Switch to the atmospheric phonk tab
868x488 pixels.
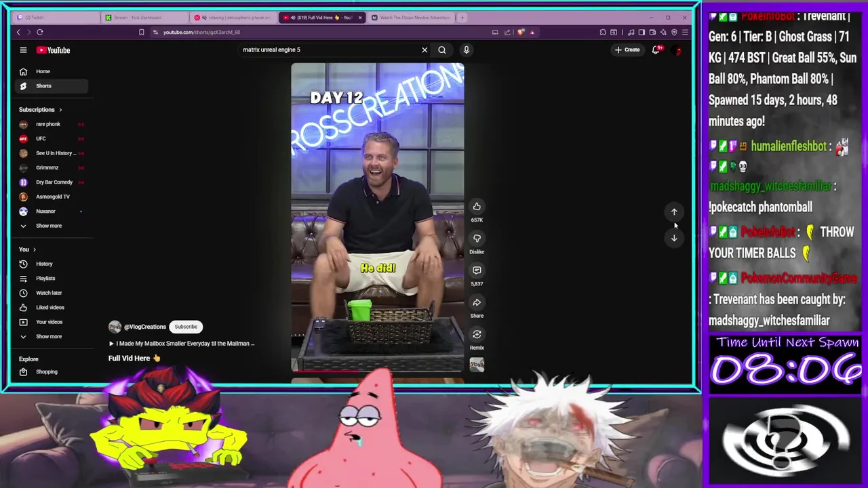(x=234, y=17)
